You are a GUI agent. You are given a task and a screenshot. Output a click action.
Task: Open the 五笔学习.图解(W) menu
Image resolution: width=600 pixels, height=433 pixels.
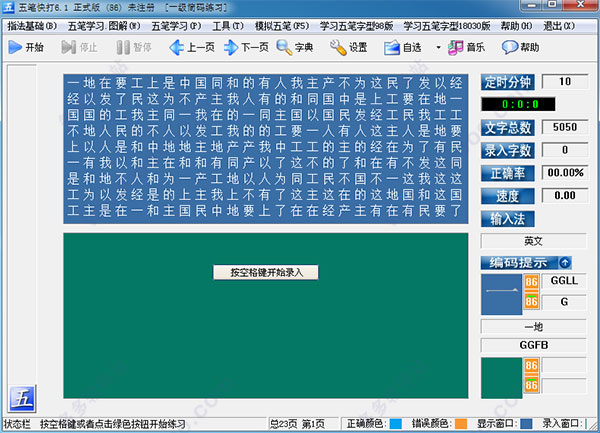[104, 26]
